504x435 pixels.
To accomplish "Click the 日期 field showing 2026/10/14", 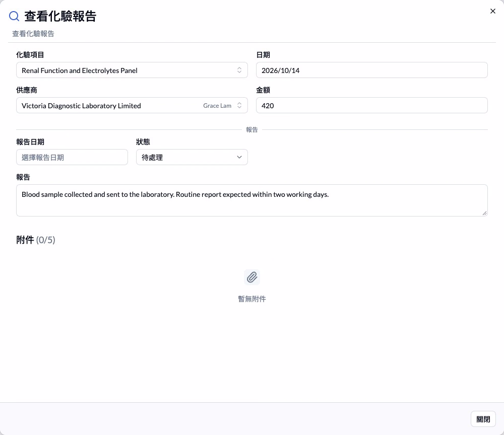I will (x=371, y=70).
